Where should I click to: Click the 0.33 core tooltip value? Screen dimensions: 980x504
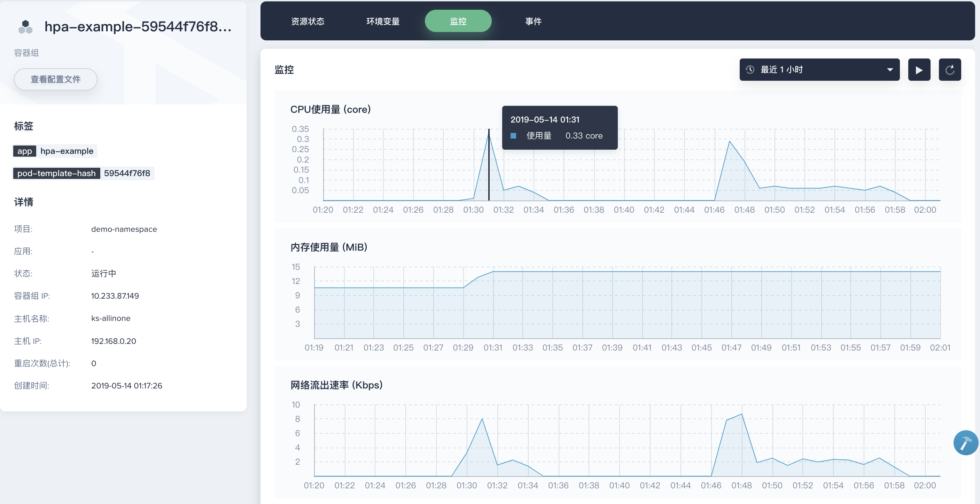pos(584,136)
